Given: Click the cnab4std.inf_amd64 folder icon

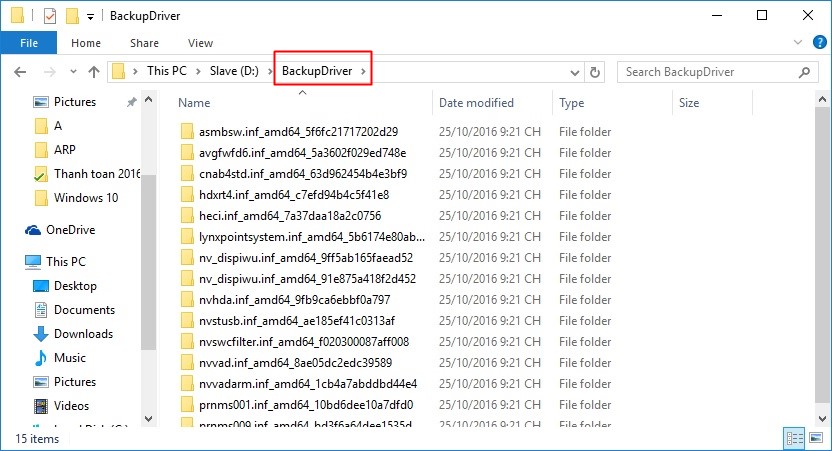Looking at the screenshot, I should coord(187,174).
